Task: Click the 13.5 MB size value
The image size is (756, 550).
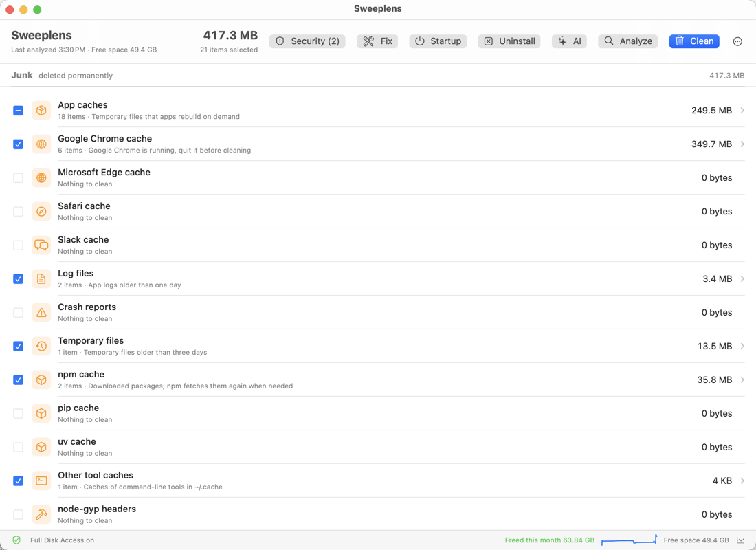Action: pyautogui.click(x=715, y=346)
